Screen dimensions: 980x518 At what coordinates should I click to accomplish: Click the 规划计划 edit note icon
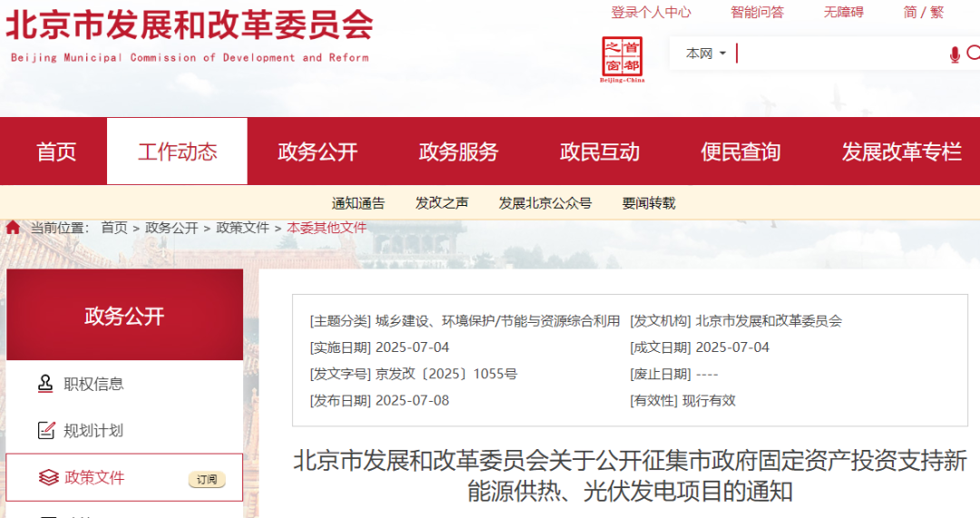coord(46,430)
